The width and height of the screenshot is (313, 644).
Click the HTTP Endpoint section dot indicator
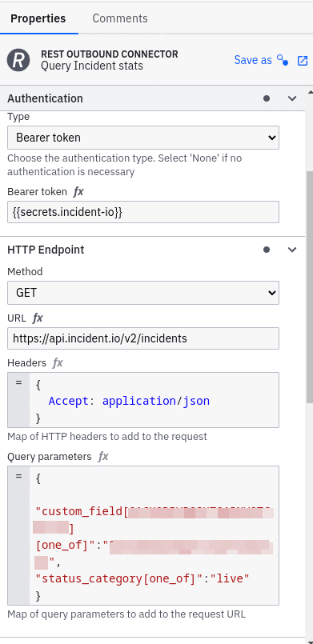click(267, 250)
